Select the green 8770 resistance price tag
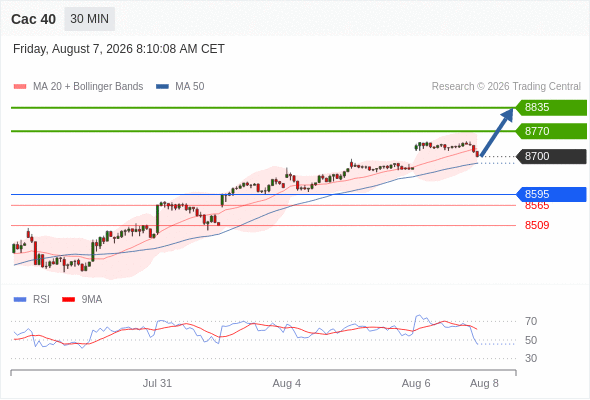The width and height of the screenshot is (590, 400). click(551, 131)
